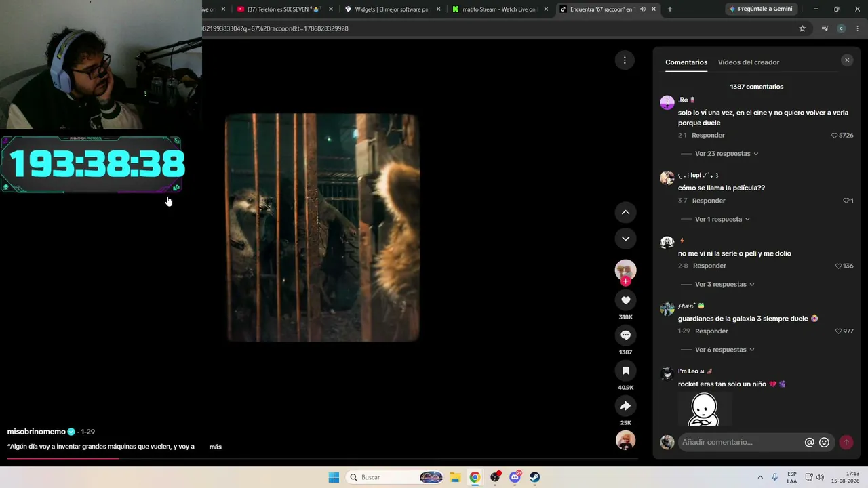868x488 pixels.
Task: Expand 'Ver 3 respuestas' replies
Action: [x=724, y=285]
